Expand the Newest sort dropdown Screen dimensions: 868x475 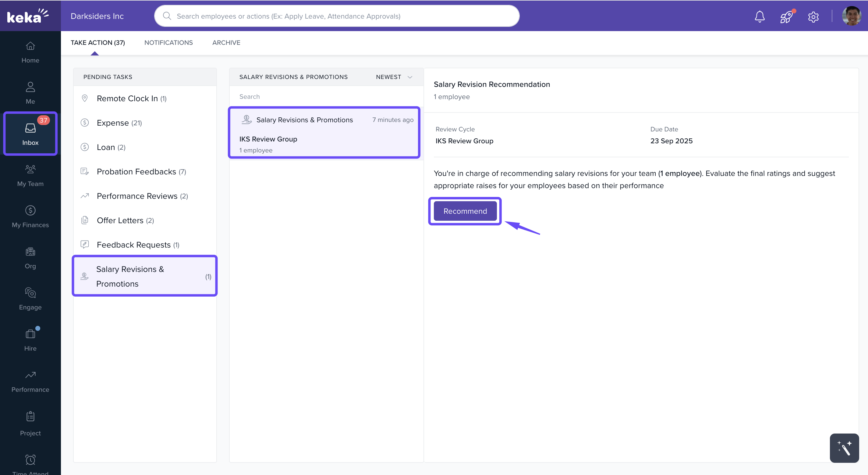tap(394, 77)
